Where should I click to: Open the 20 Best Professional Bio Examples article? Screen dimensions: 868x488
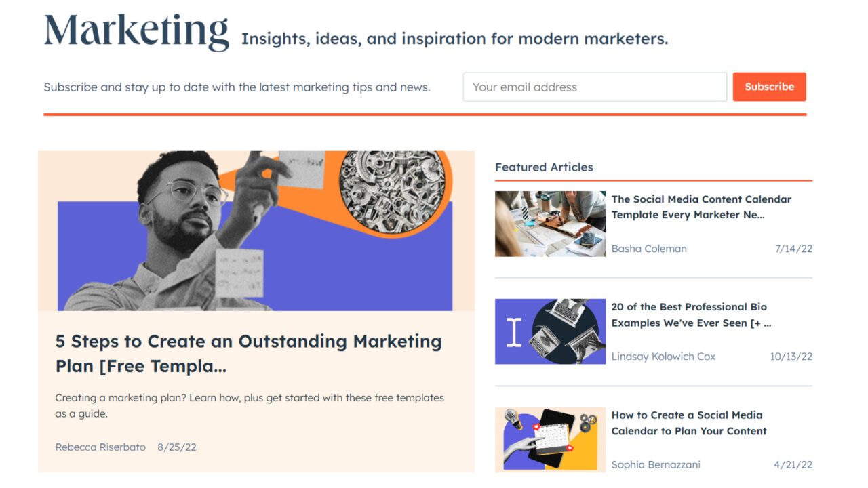click(x=691, y=314)
